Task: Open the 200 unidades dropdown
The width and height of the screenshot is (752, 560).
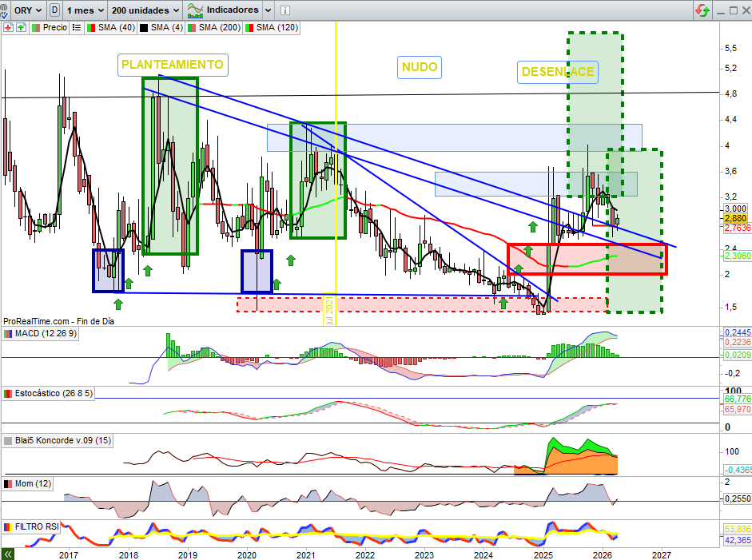Action: (x=145, y=10)
